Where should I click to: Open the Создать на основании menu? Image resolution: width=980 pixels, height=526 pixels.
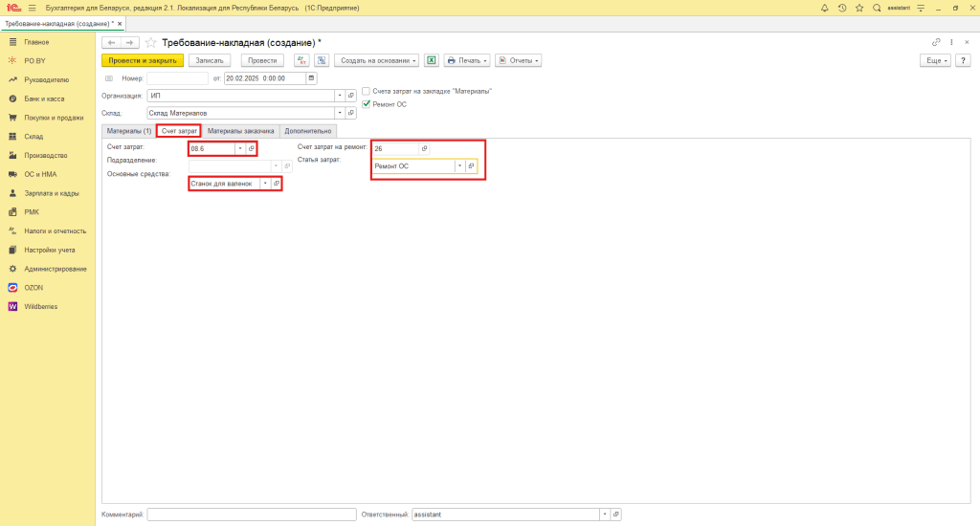376,60
